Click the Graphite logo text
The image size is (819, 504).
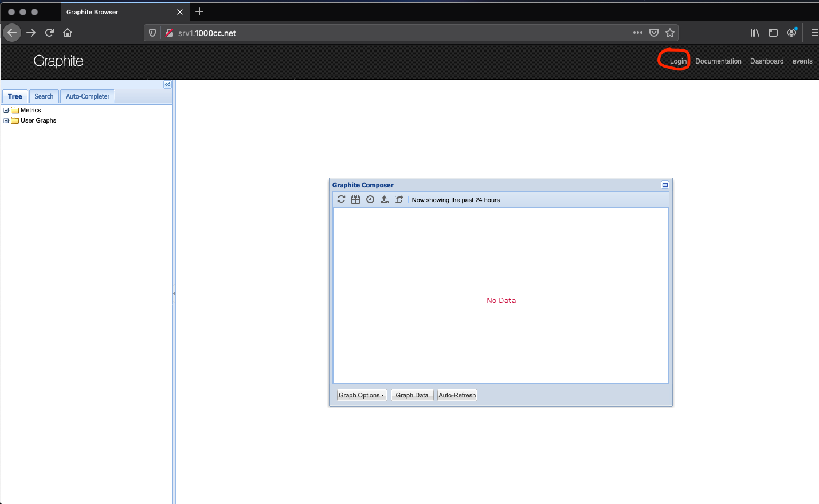click(x=58, y=61)
